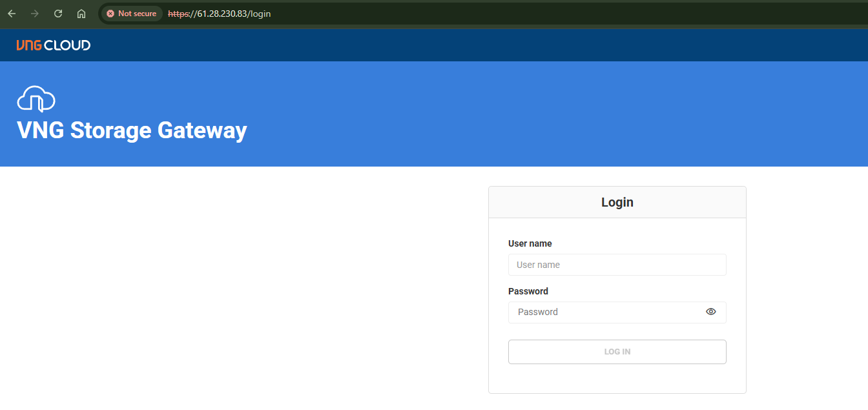The image size is (868, 410).
Task: Focus the User name input field
Action: [617, 265]
